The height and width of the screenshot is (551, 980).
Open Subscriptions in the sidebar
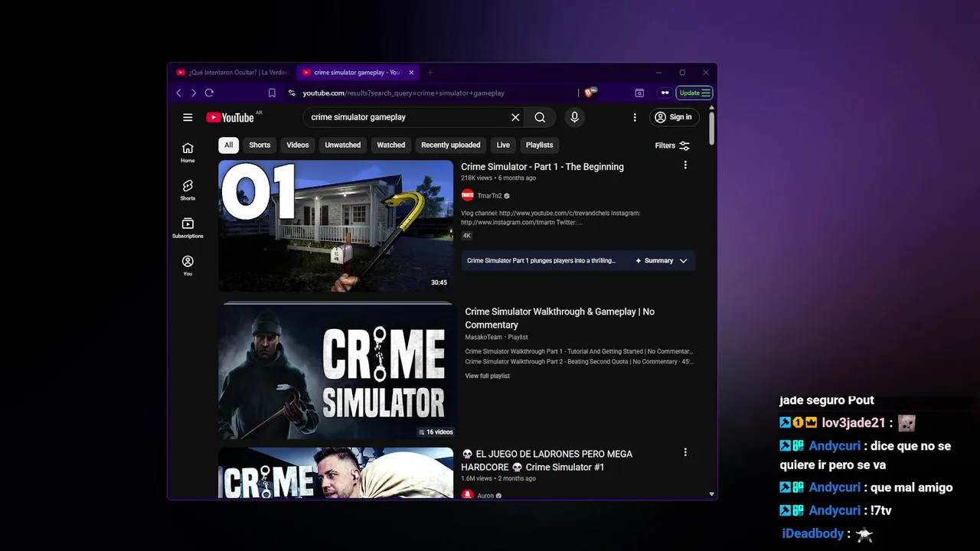188,227
